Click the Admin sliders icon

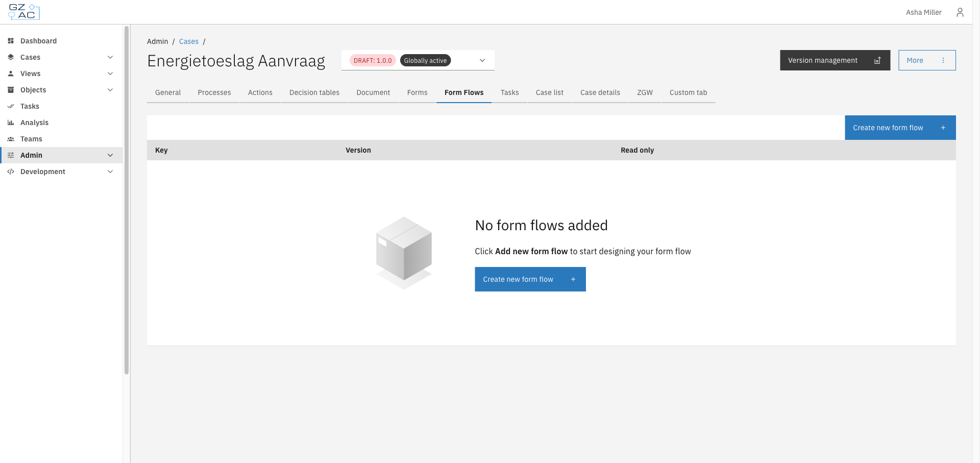tap(11, 155)
